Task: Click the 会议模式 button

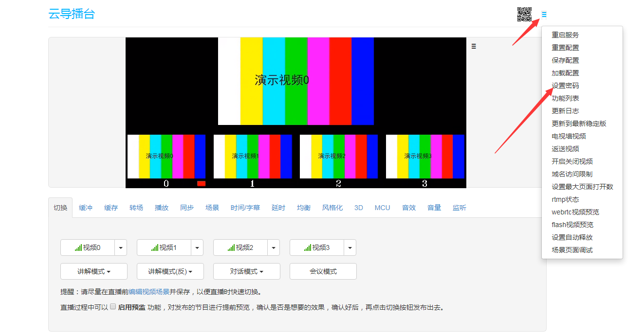Action: (x=323, y=271)
